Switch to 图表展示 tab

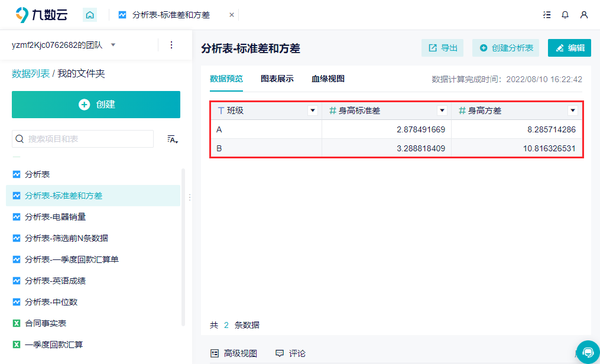[277, 79]
